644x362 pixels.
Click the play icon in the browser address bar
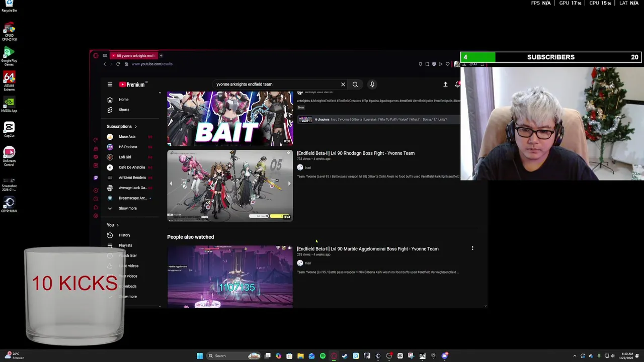[441, 64]
